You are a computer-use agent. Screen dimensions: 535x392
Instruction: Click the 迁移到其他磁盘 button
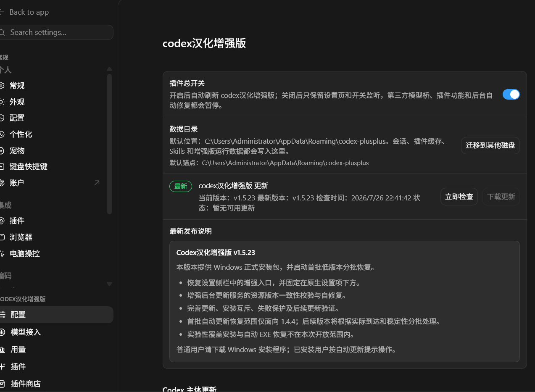point(490,146)
